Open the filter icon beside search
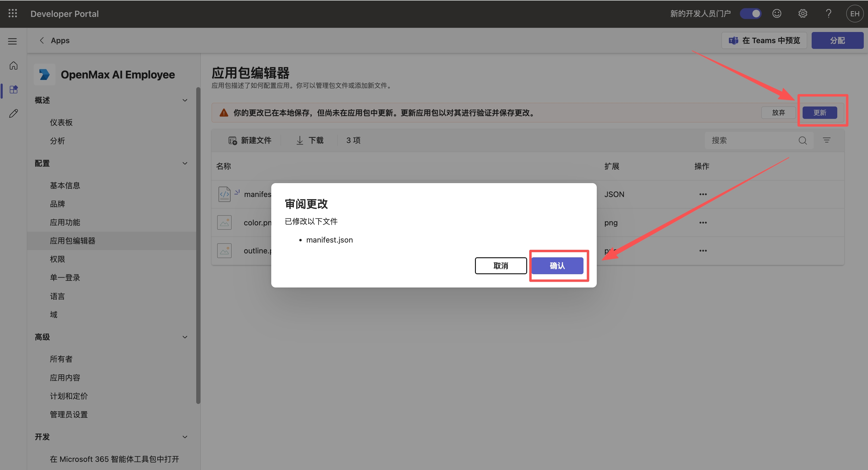The width and height of the screenshot is (868, 470). tap(826, 140)
